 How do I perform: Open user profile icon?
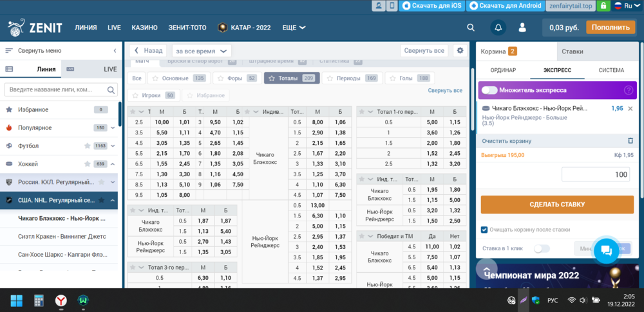pos(522,28)
